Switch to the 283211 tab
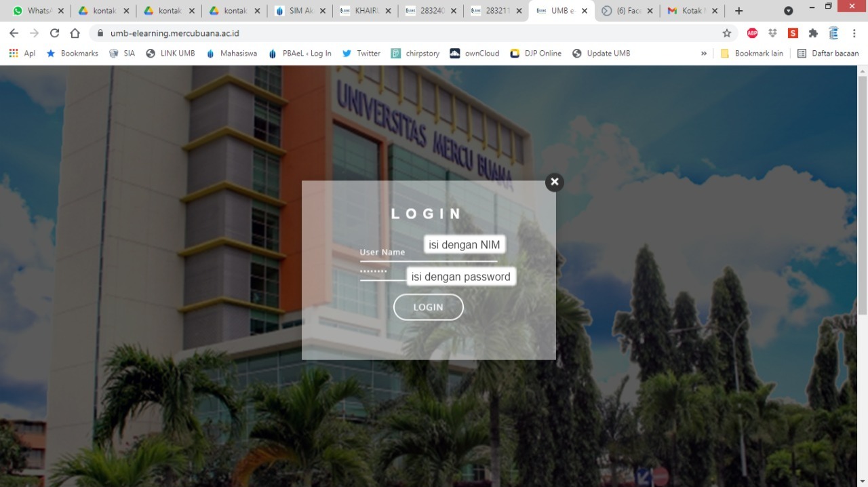This screenshot has width=868, height=487. (497, 11)
